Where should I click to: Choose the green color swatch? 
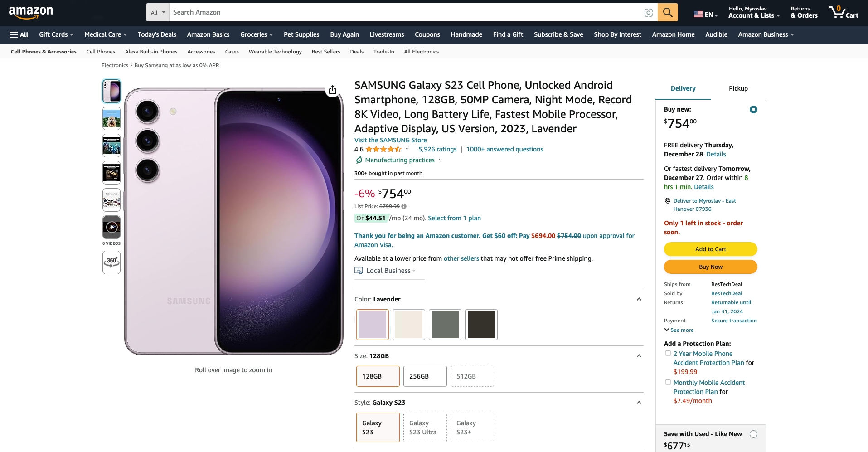tap(445, 325)
